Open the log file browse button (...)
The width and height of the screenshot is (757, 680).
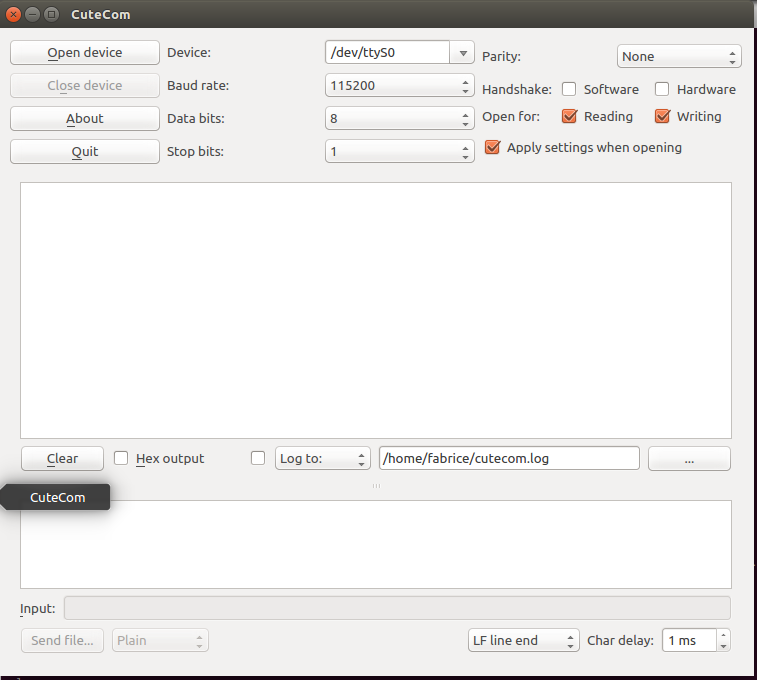click(x=689, y=459)
